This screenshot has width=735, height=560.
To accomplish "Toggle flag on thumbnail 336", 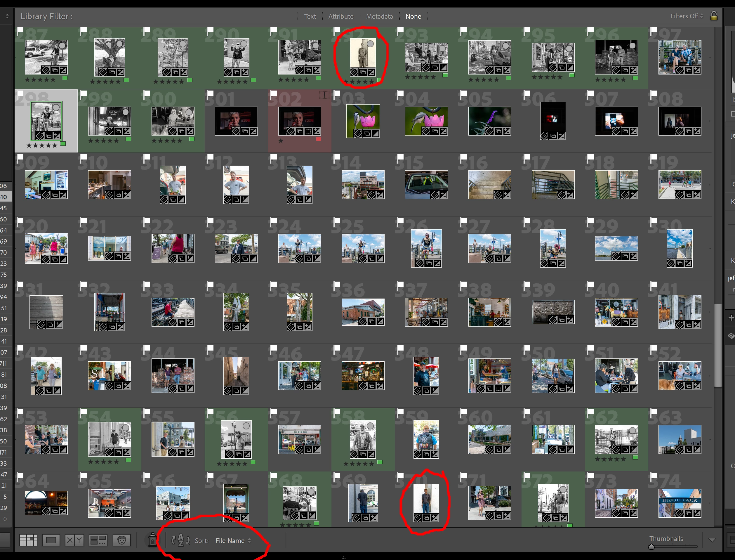I will pyautogui.click(x=337, y=285).
